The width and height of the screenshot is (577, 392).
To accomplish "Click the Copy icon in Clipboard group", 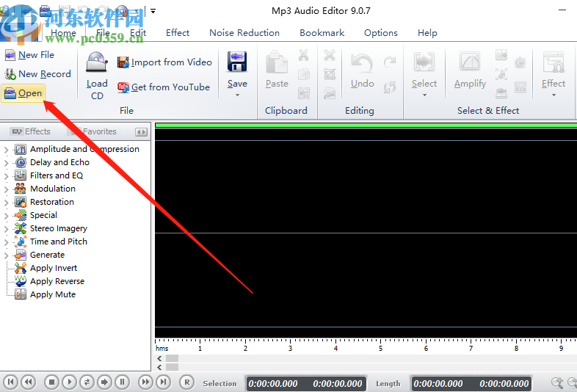I will click(304, 74).
